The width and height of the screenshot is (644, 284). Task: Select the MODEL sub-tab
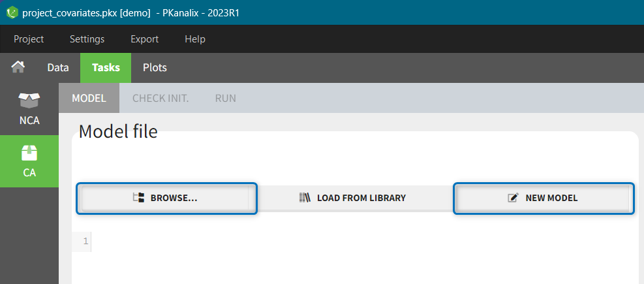[89, 99]
